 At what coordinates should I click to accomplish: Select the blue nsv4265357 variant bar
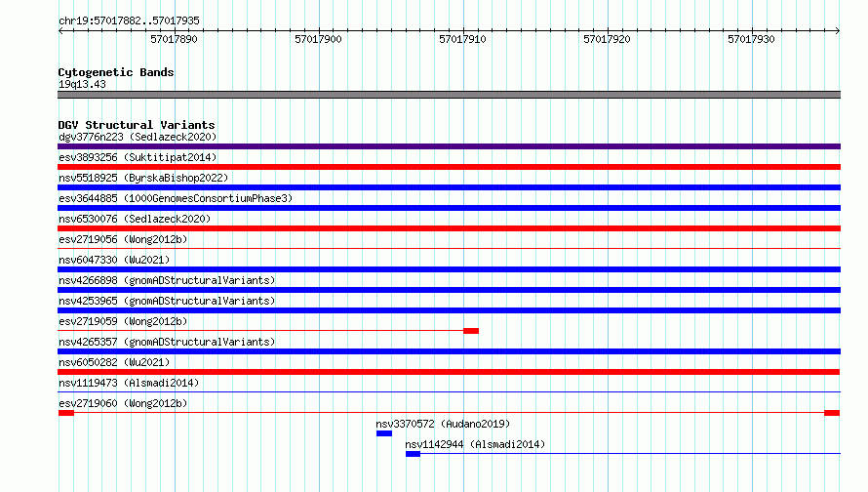tap(449, 351)
